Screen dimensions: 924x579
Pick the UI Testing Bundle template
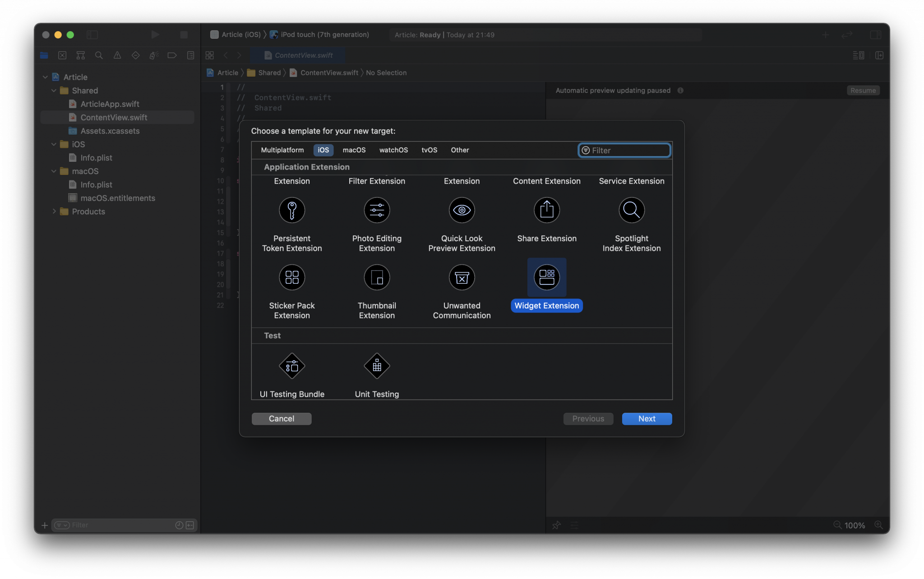[x=292, y=366]
